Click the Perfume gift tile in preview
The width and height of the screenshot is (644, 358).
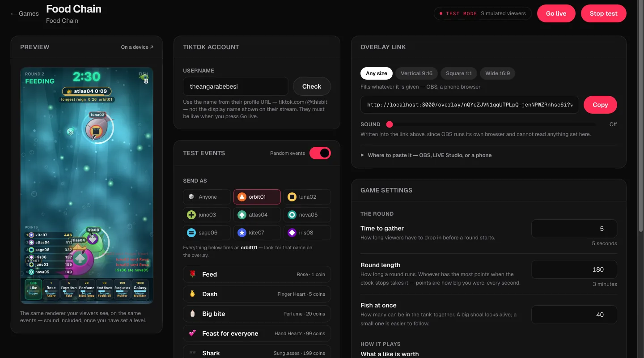(x=87, y=289)
